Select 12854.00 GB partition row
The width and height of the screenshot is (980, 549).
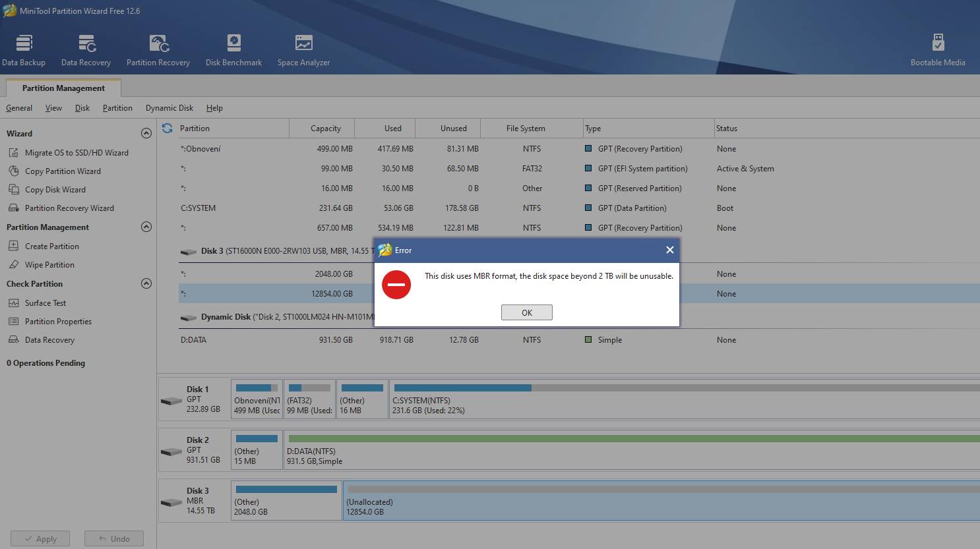pos(276,294)
